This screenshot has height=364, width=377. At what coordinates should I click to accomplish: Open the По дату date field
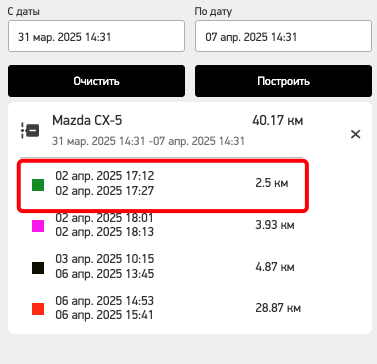click(283, 36)
